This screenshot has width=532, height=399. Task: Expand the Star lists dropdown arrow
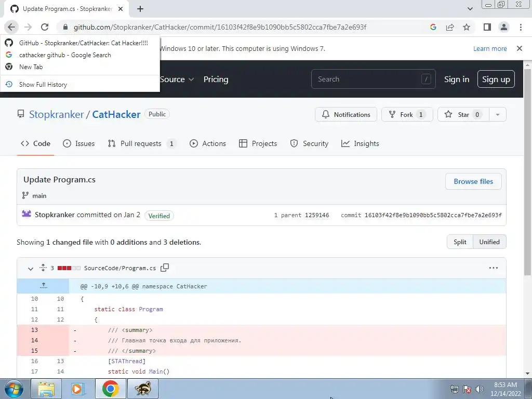[498, 114]
